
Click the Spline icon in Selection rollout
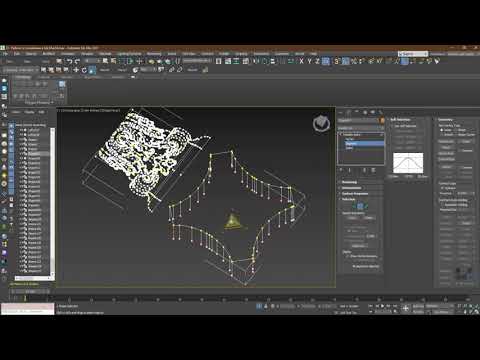point(367,206)
